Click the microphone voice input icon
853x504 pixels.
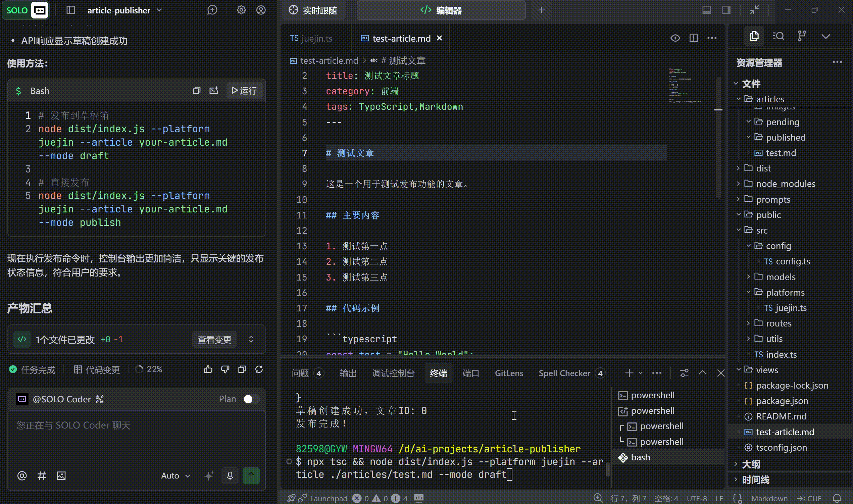[230, 475]
